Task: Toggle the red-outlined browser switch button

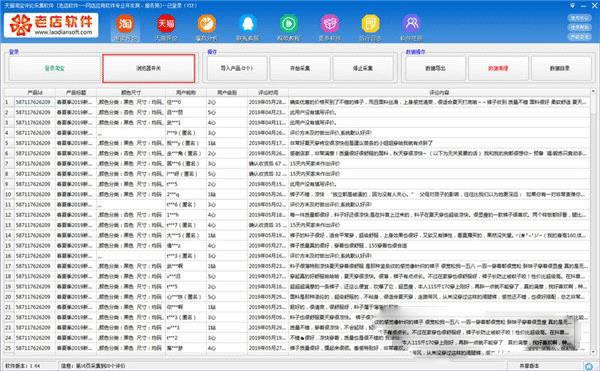Action: click(x=149, y=68)
